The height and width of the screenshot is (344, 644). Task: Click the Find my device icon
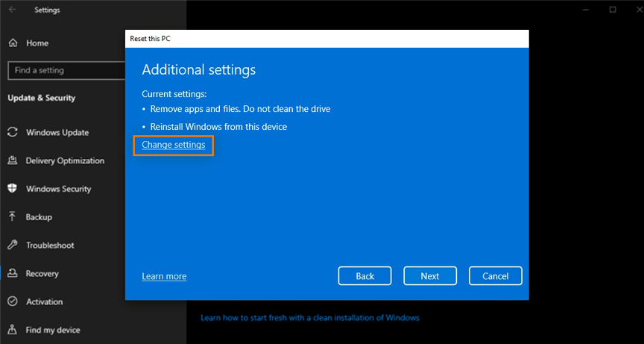(13, 330)
